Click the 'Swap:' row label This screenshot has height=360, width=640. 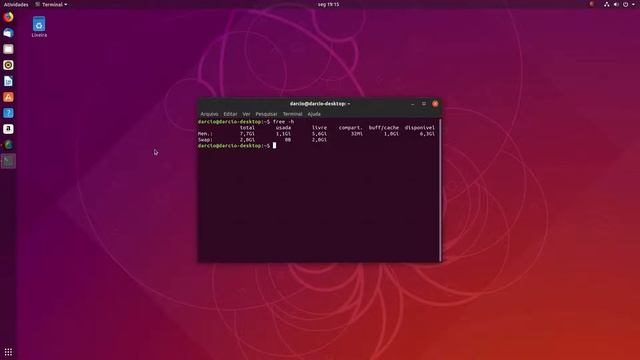pos(205,140)
